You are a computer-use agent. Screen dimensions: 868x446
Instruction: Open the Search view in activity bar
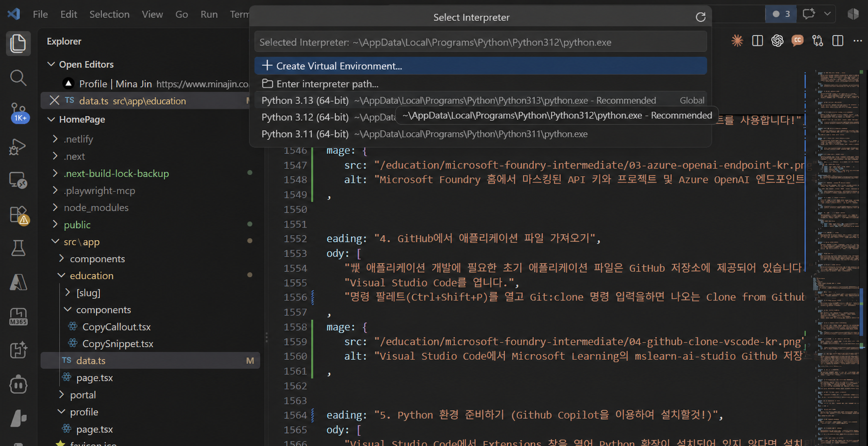18,78
